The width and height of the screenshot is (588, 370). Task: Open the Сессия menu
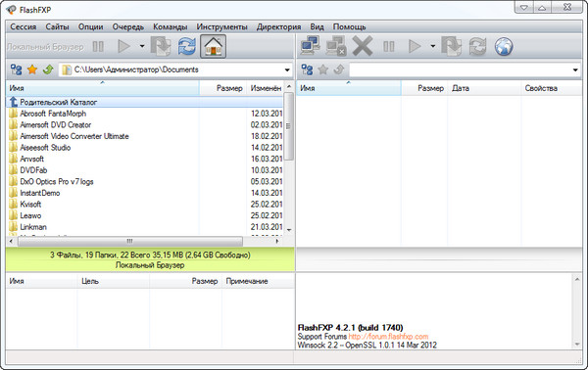coord(24,27)
